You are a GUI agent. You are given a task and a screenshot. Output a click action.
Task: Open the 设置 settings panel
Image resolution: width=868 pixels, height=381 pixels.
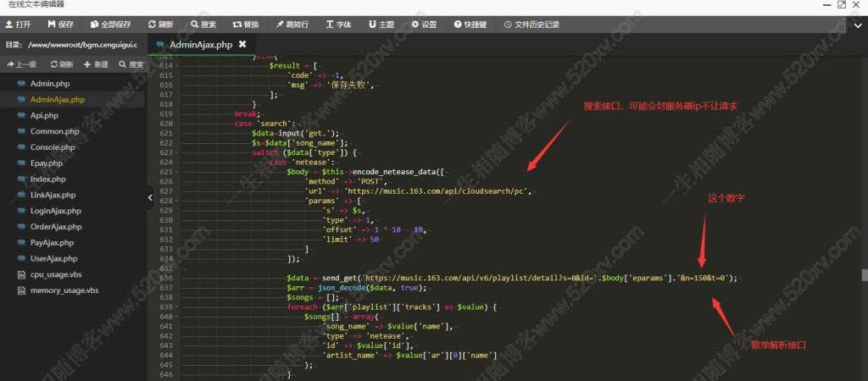(424, 25)
